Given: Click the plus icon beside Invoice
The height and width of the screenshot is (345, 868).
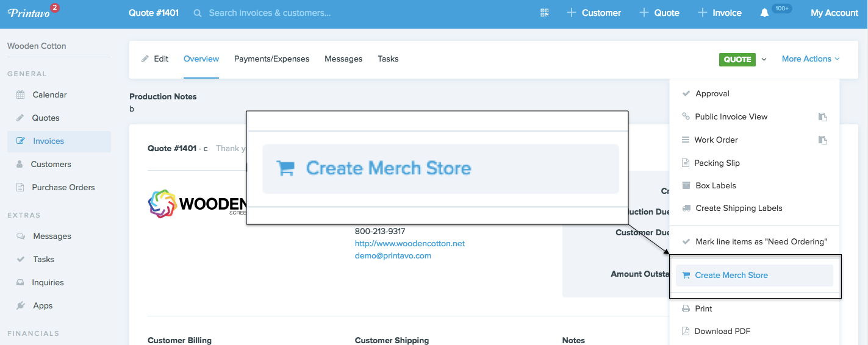Looking at the screenshot, I should [x=702, y=13].
